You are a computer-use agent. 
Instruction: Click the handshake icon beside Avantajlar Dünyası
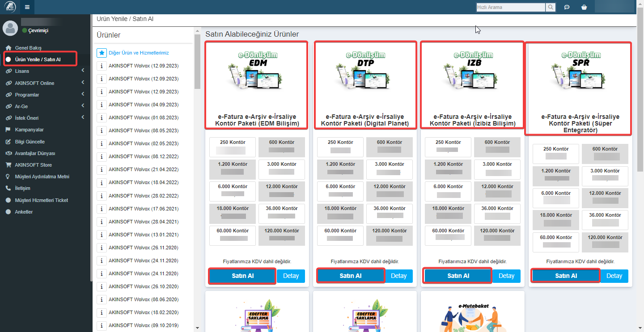(8, 153)
